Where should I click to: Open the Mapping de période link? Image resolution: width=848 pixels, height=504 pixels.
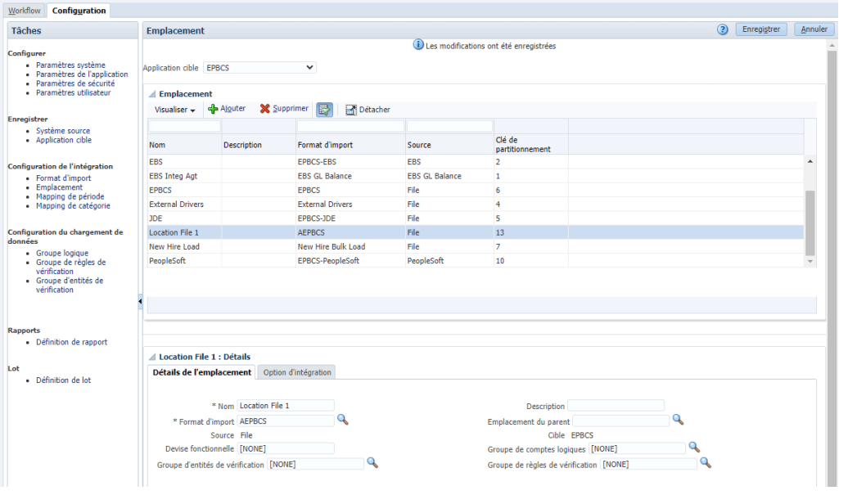click(70, 196)
